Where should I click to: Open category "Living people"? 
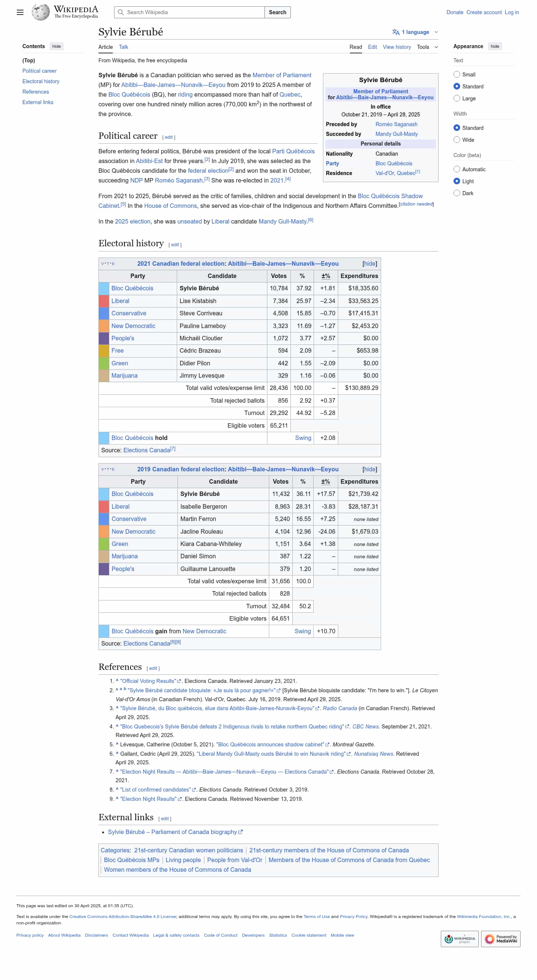183,860
